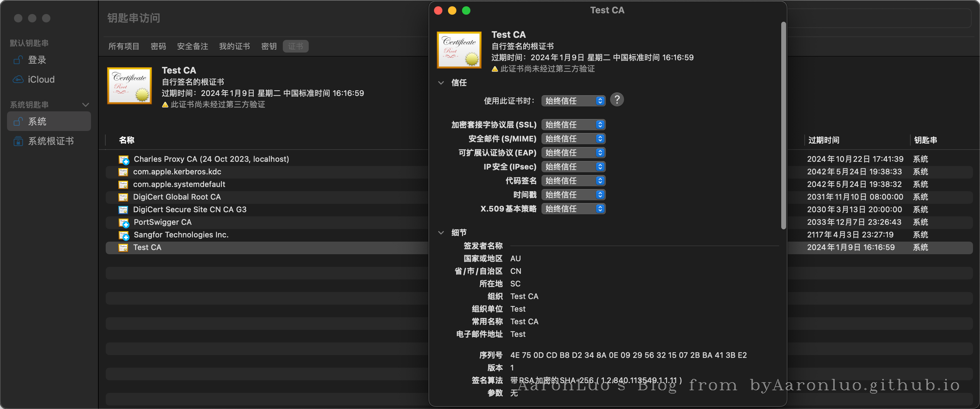
Task: Click the PortSwigger CA certificate icon
Action: 123,223
